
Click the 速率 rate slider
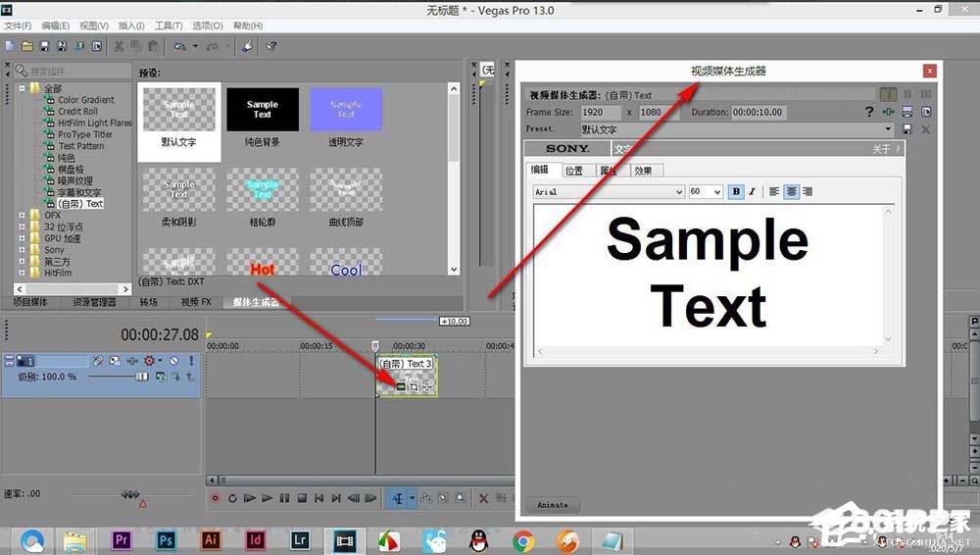[130, 495]
